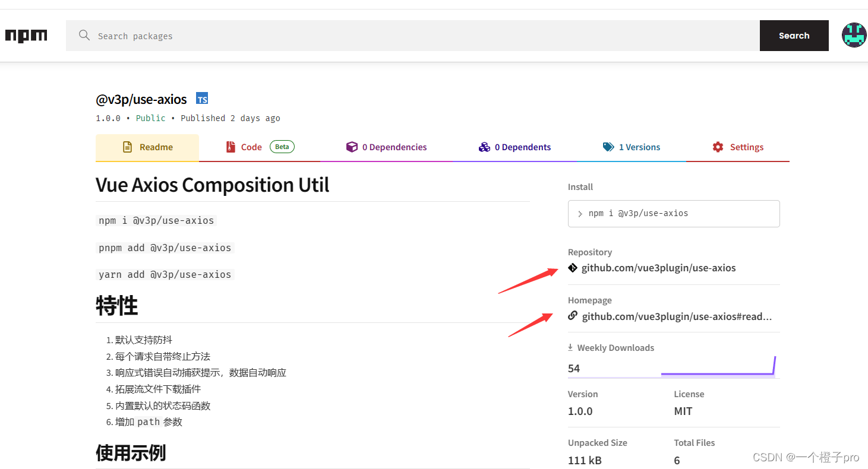This screenshot has width=868, height=469.
Task: Click the Public label under the title
Action: pos(151,118)
